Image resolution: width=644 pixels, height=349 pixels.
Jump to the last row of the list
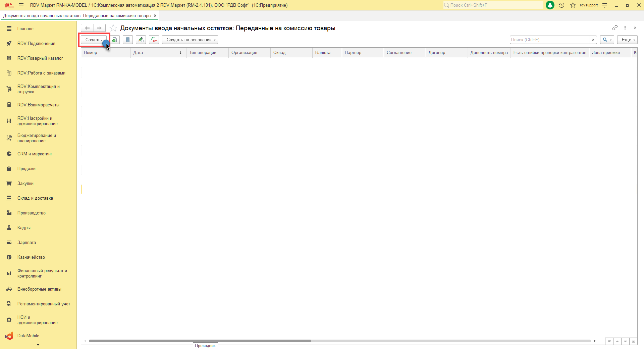point(633,341)
